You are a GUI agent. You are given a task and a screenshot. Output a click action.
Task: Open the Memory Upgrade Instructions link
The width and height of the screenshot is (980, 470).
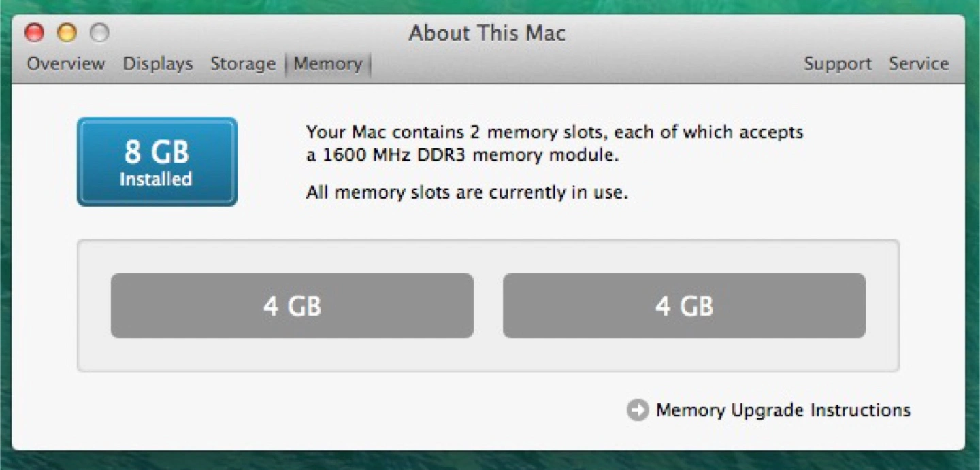coord(783,410)
